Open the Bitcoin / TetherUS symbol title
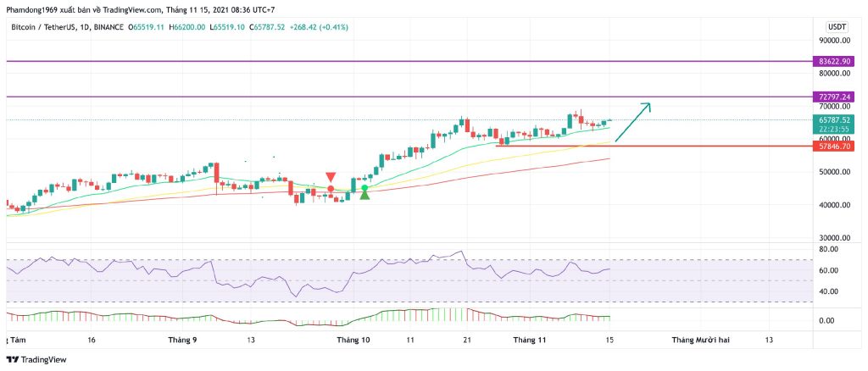Viewport: 868px width, 371px height. [42, 27]
